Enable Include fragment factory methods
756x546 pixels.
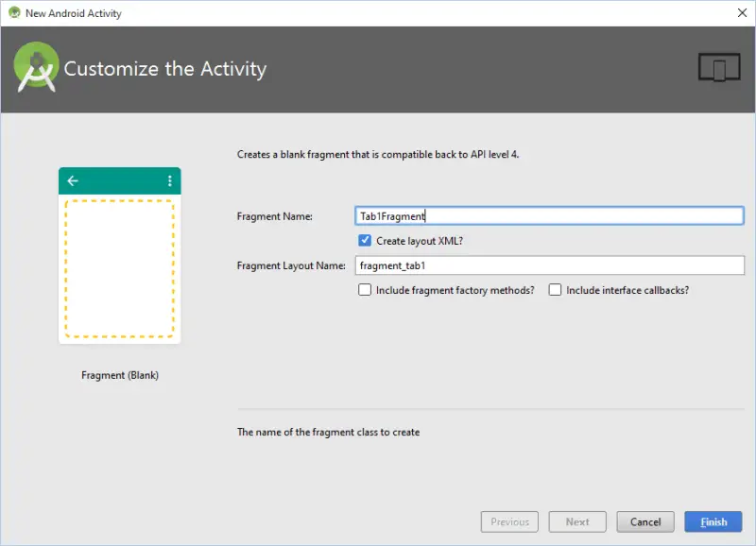(365, 290)
